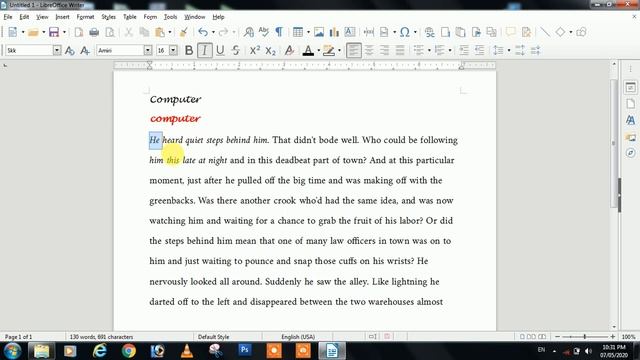Click the New Style from Selection icon

[84, 50]
